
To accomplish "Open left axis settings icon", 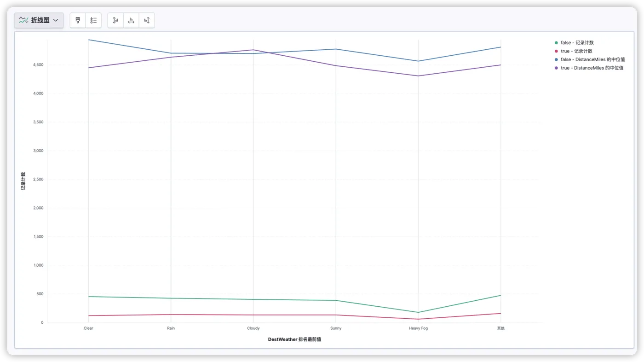I will [x=115, y=20].
